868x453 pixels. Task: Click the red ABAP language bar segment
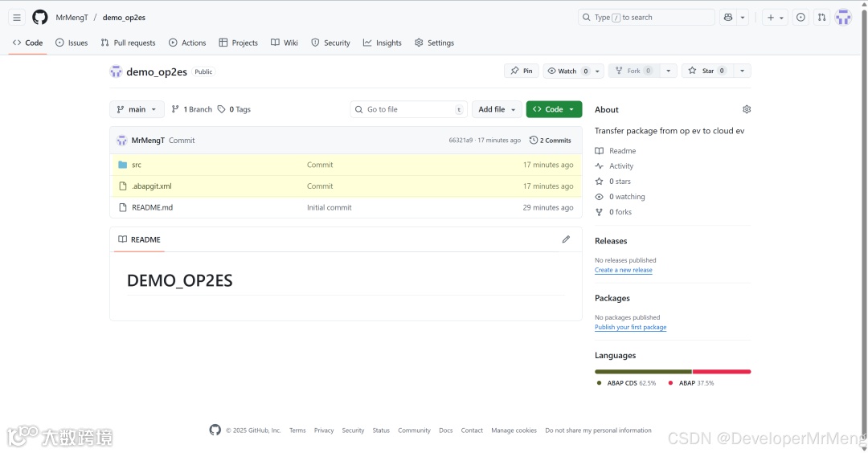[722, 372]
